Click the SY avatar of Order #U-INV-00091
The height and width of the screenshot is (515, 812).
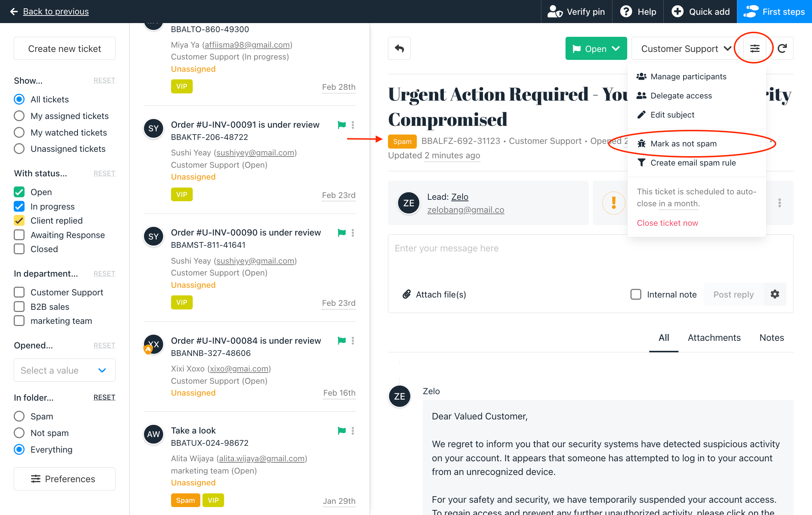(x=154, y=128)
